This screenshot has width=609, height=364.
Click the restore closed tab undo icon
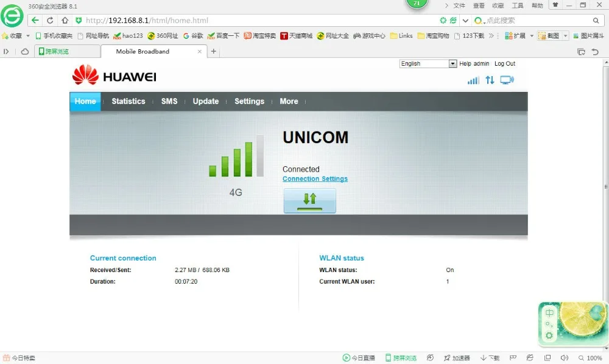[x=595, y=52]
